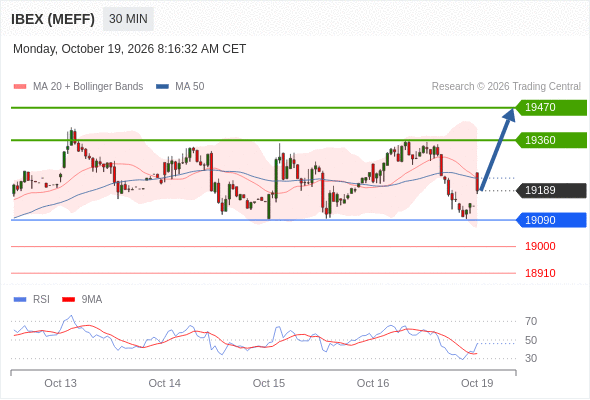Viewport: 590px width, 400px height.
Task: Click the RSI blue legend swatch
Action: click(x=20, y=300)
